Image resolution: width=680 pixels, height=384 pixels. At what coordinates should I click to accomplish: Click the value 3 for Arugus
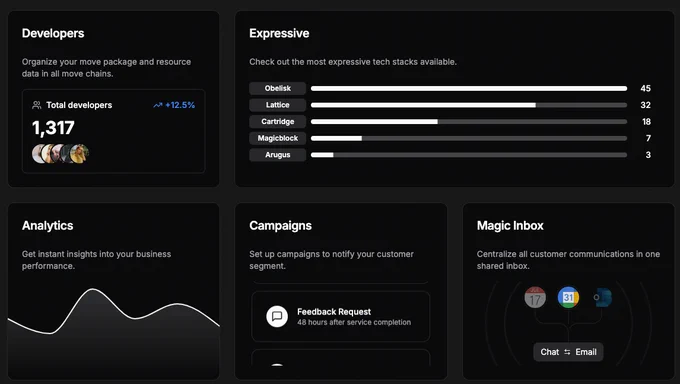(648, 154)
